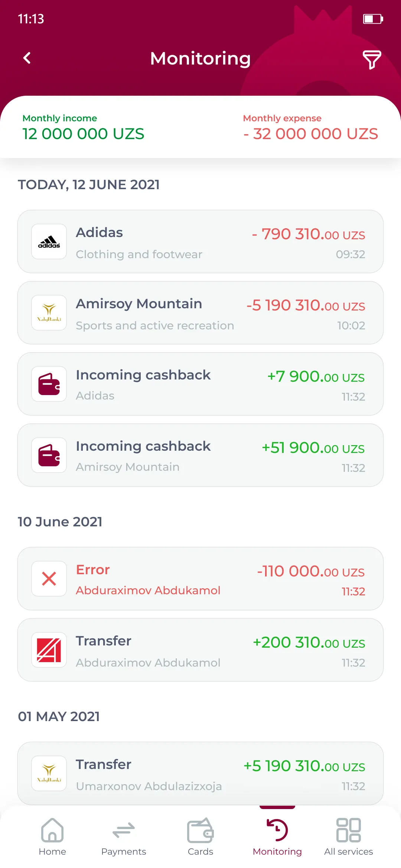Tap the XalqBanki logo beside Amirsoy Mountain
This screenshot has width=401, height=868.
pos(49,313)
